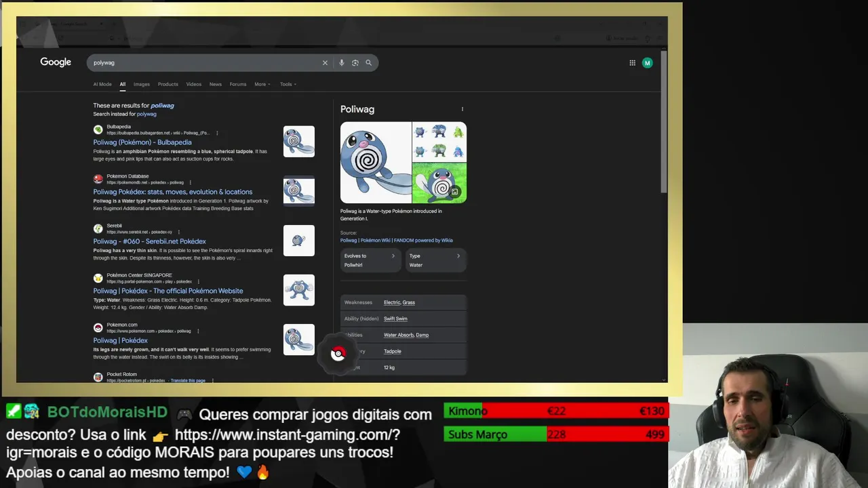The image size is (868, 488).
Task: Click the Serebii site favicon
Action: tap(98, 228)
